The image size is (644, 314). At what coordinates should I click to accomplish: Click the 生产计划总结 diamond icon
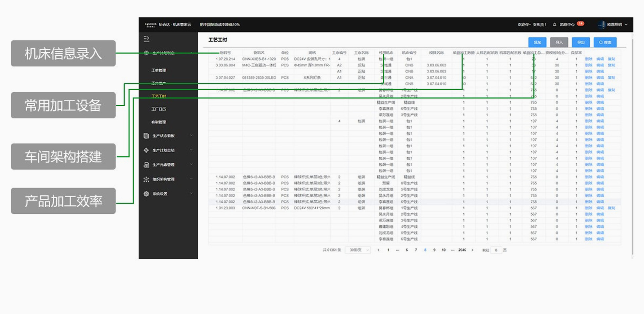146,150
